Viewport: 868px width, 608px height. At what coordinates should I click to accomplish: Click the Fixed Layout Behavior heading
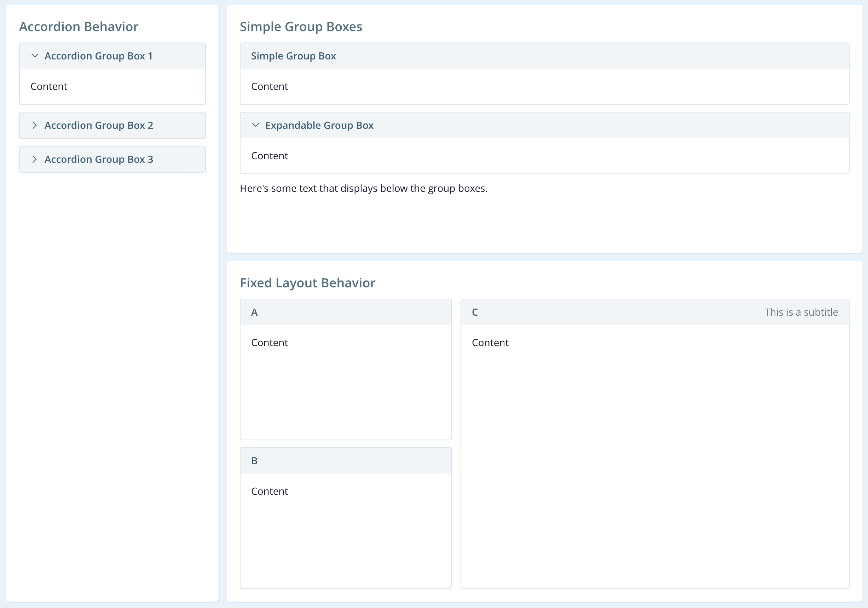tap(307, 283)
